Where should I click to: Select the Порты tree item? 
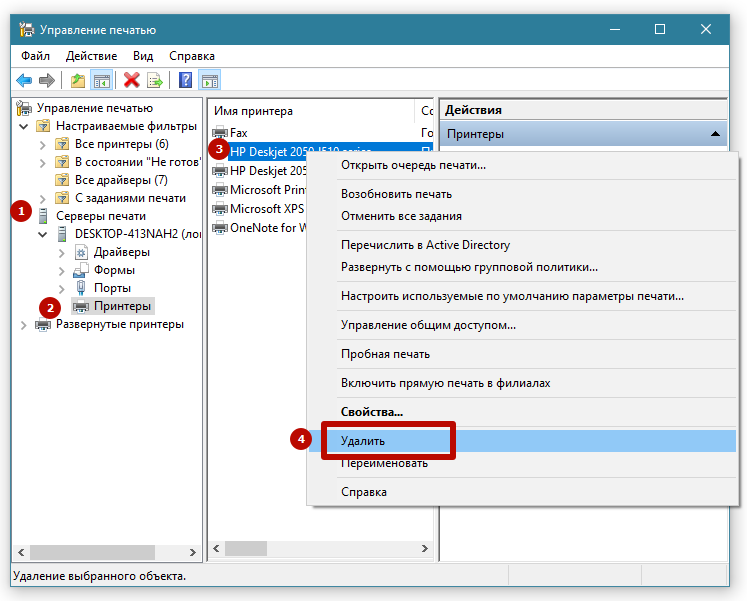[112, 288]
